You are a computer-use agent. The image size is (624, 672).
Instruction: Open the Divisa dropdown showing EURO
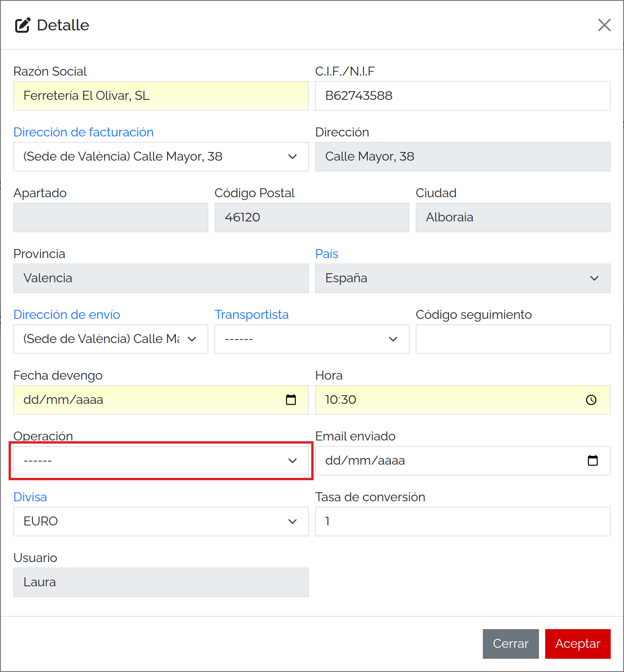[x=161, y=522]
